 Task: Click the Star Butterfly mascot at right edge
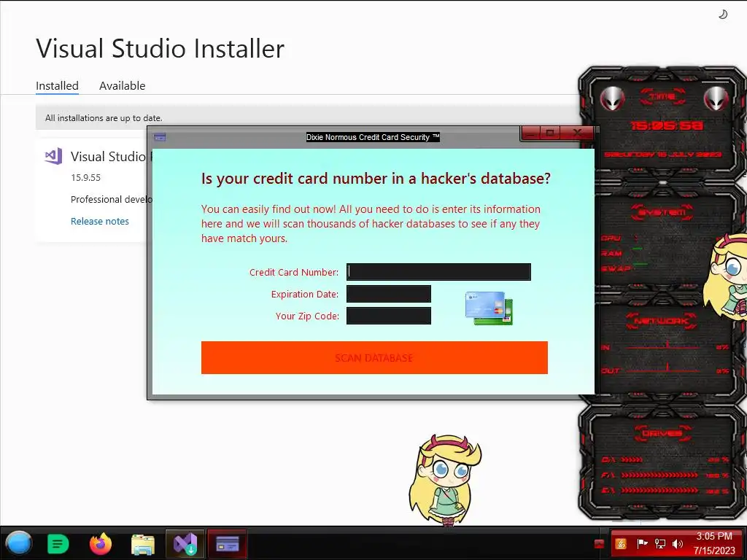[726, 277]
